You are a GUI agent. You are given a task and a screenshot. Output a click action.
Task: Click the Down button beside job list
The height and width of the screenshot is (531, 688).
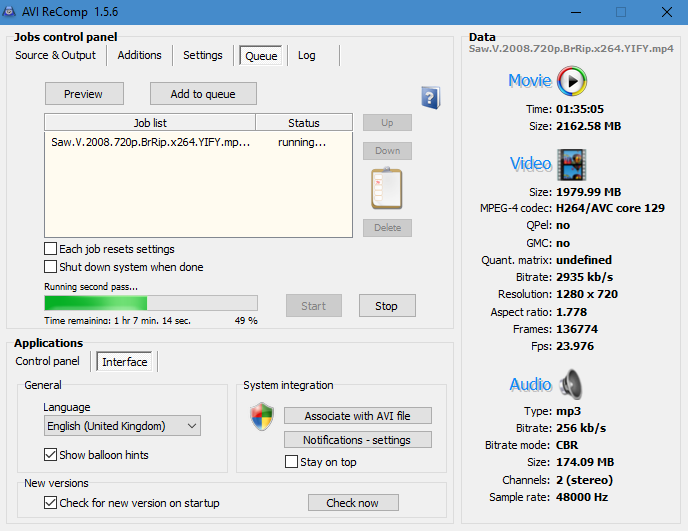(387, 151)
